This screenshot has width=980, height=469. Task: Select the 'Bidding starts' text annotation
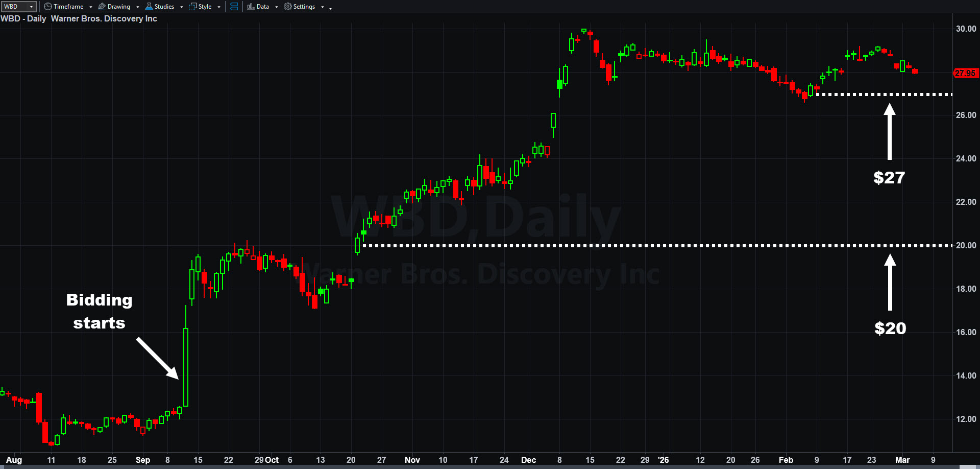99,311
